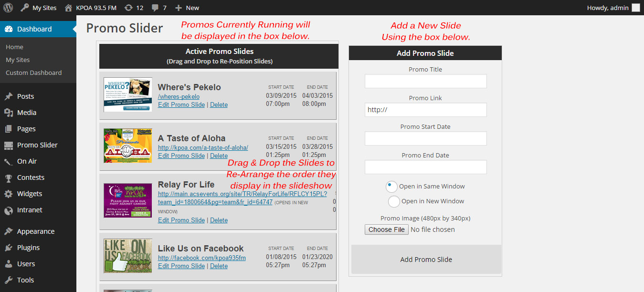Screen dimensions: 644x292
Task: Click the admin avatar in top bar
Action: pyautogui.click(x=635, y=8)
